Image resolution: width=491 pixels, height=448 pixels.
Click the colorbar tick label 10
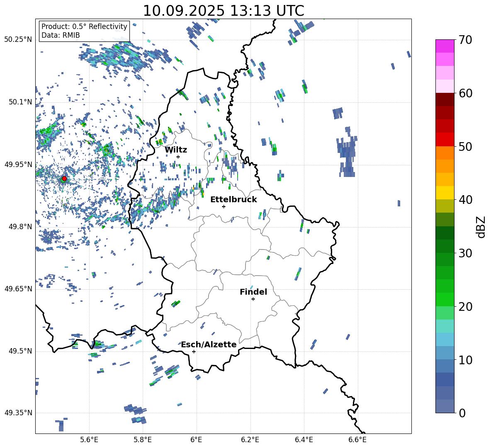click(x=465, y=360)
